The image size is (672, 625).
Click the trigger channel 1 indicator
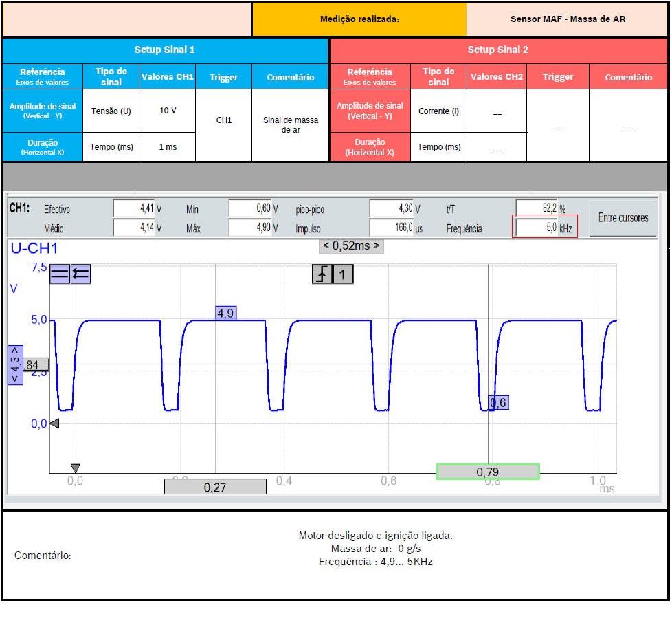click(343, 275)
